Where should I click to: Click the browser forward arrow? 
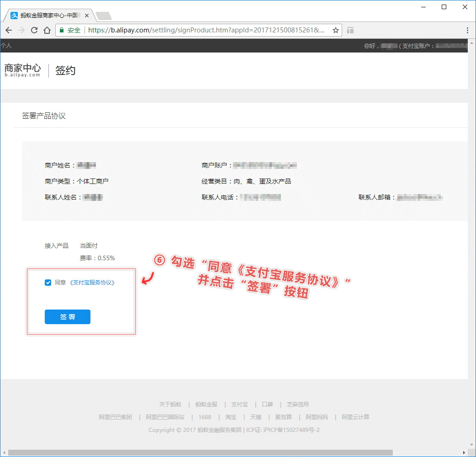point(21,30)
